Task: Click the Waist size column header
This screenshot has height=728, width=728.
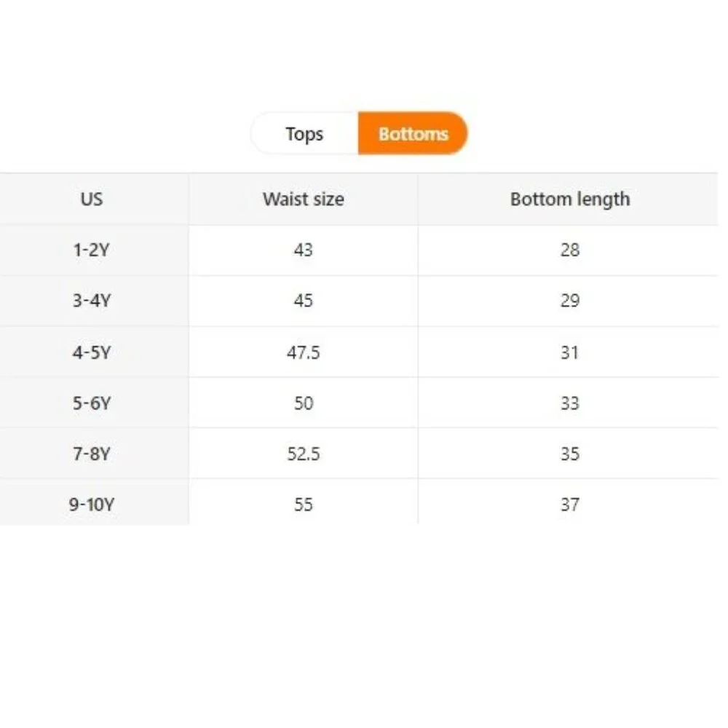Action: [x=303, y=199]
